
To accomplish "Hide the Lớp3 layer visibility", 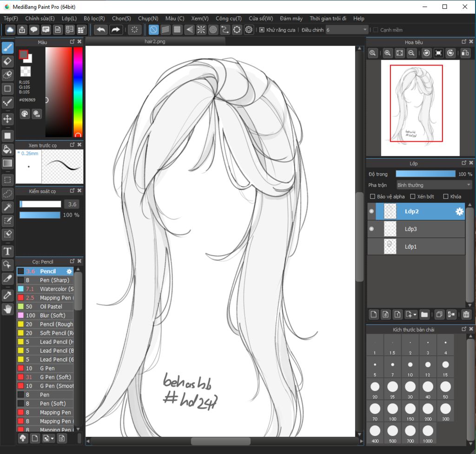I will click(x=371, y=229).
